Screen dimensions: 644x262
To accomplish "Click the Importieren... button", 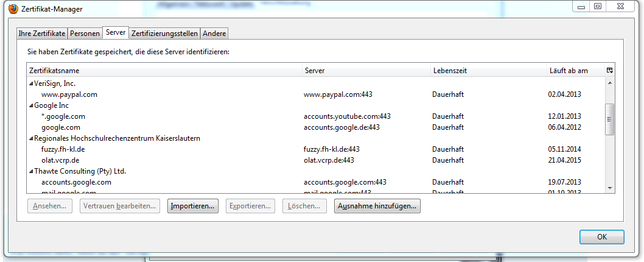I will coord(192,206).
